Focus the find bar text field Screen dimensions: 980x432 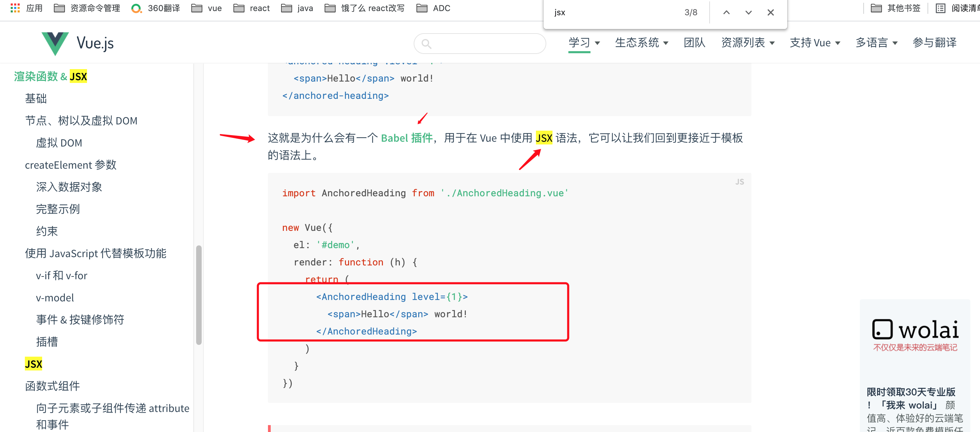pyautogui.click(x=613, y=12)
